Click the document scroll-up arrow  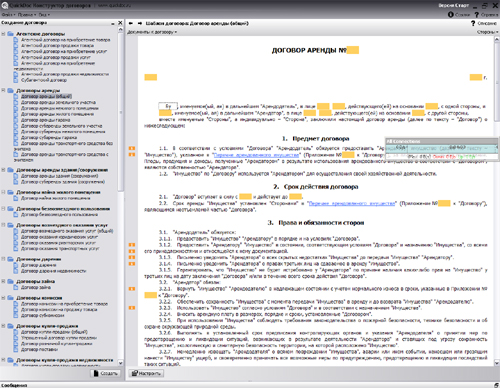(497, 38)
